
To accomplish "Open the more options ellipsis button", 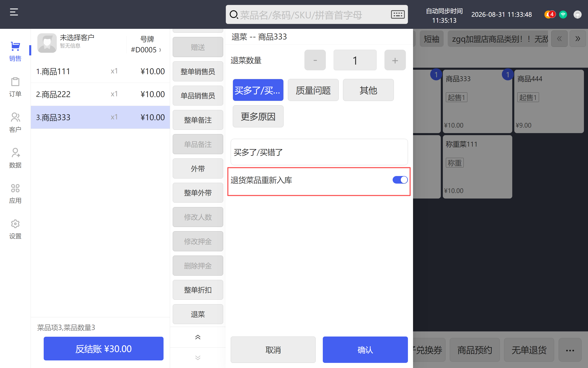I will point(570,350).
